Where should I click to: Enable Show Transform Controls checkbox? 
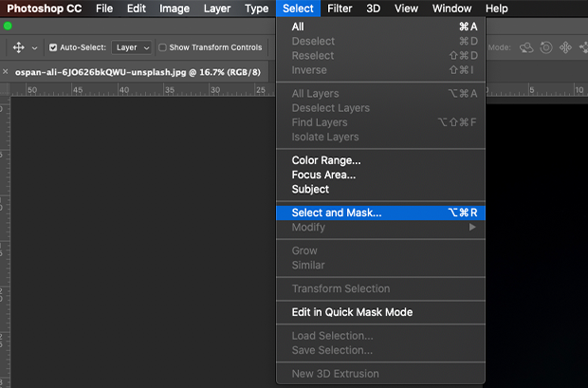[x=162, y=47]
